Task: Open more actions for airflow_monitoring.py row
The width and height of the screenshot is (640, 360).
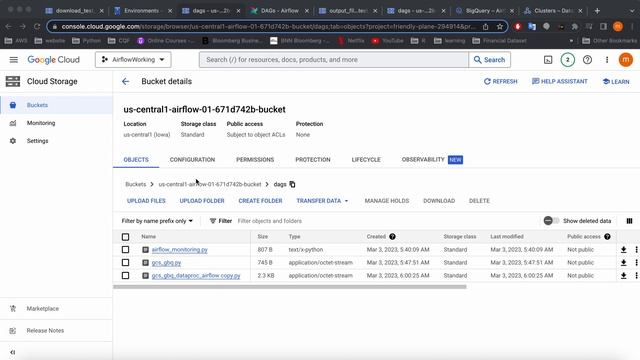Action: [x=636, y=249]
